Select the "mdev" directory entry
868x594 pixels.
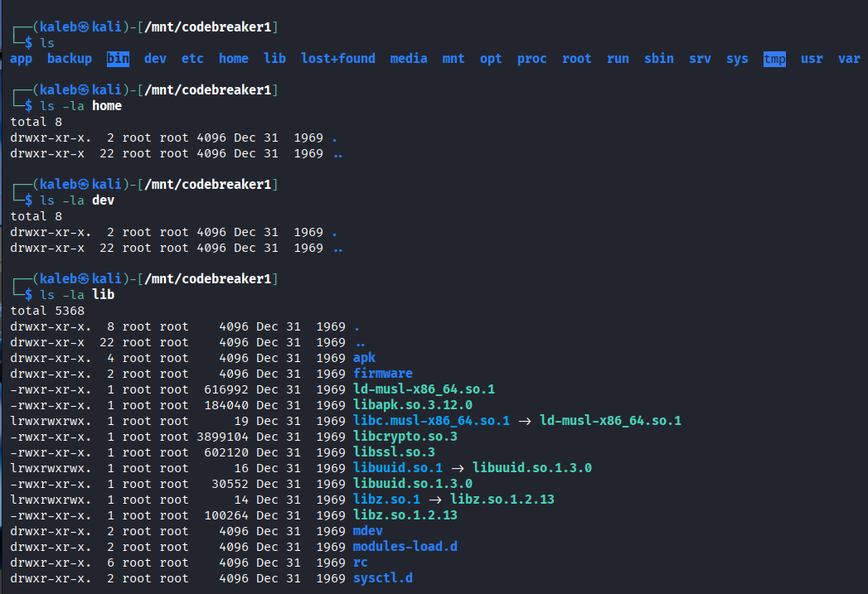367,531
